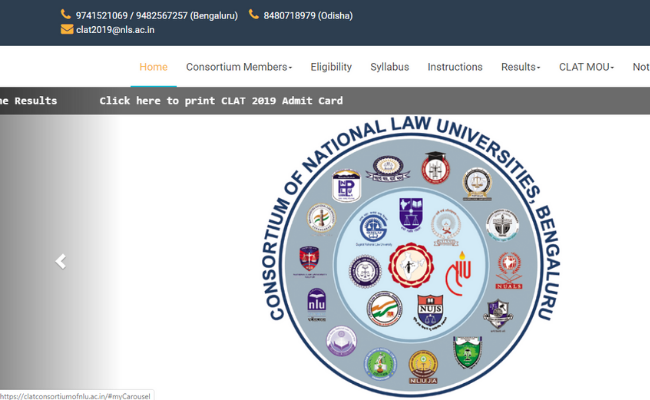Click the print CLAT 2019 Admit Card link

(221, 101)
